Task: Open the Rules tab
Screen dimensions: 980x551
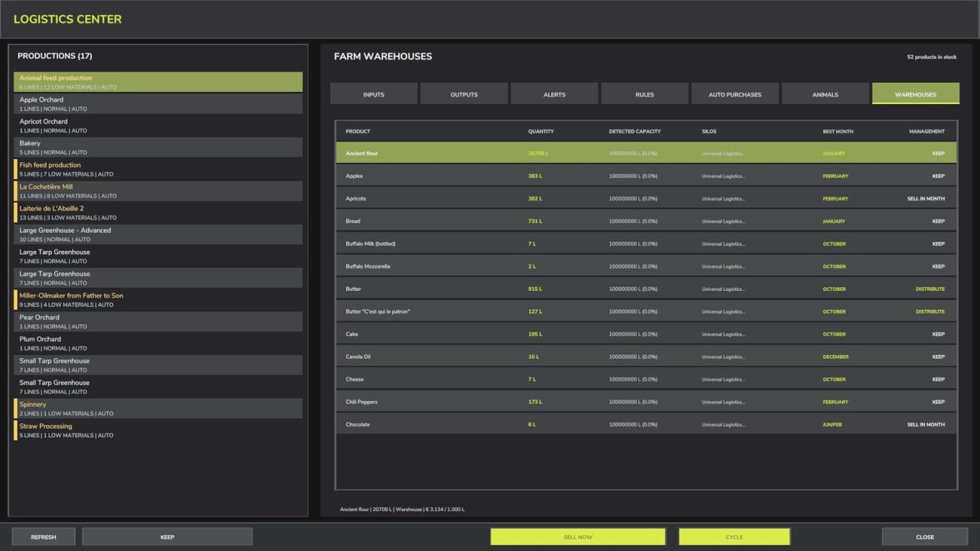Action: (x=645, y=94)
